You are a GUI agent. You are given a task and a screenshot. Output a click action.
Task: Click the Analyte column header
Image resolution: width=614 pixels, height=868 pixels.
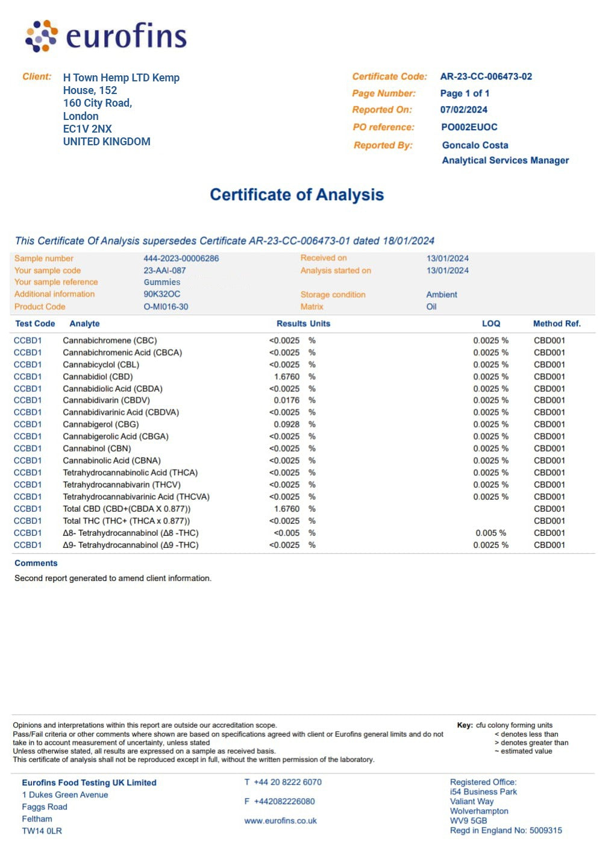tap(84, 324)
